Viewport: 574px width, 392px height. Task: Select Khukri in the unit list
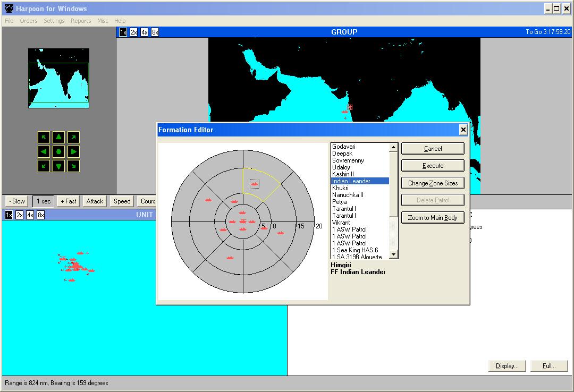pos(360,188)
